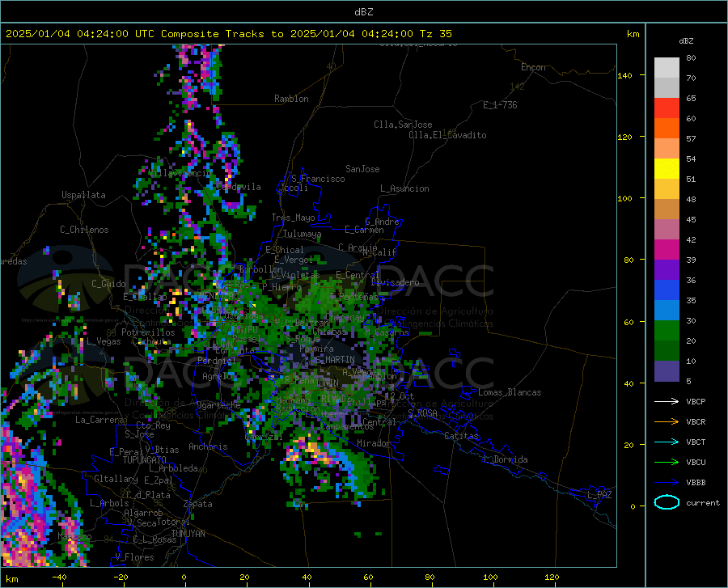Select the orange 57 dBZ color swatch

point(667,129)
